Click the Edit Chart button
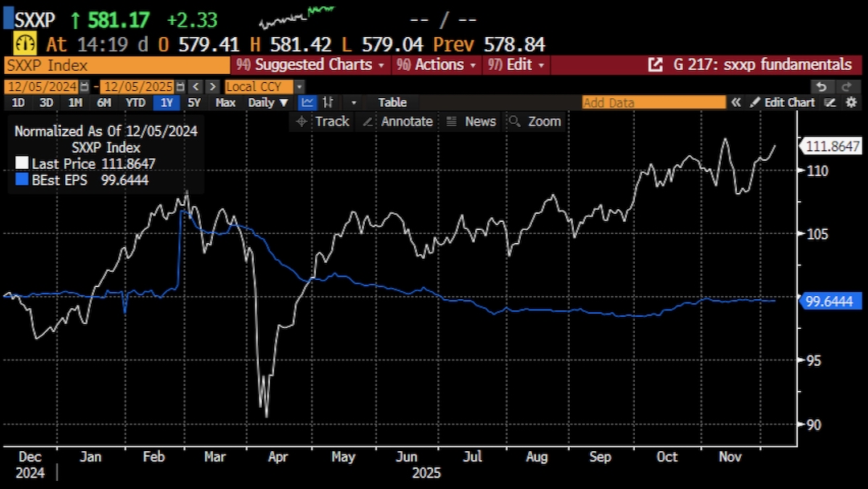868x489 pixels. point(782,102)
